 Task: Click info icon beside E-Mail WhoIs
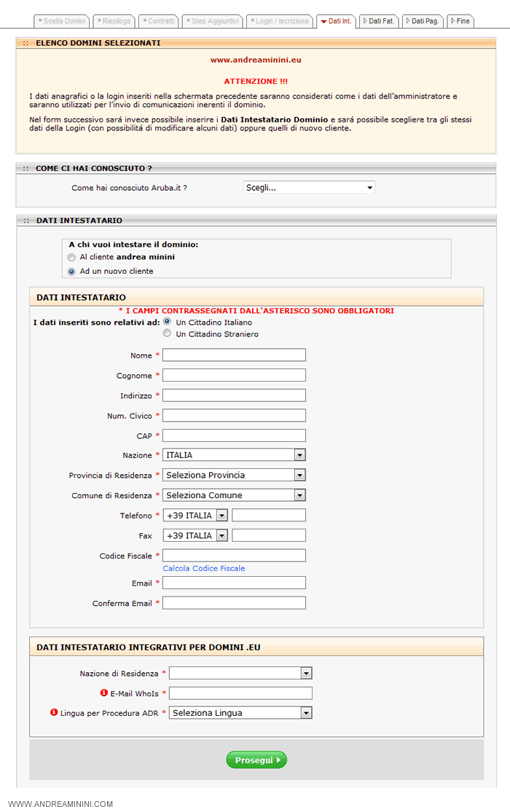(x=104, y=693)
